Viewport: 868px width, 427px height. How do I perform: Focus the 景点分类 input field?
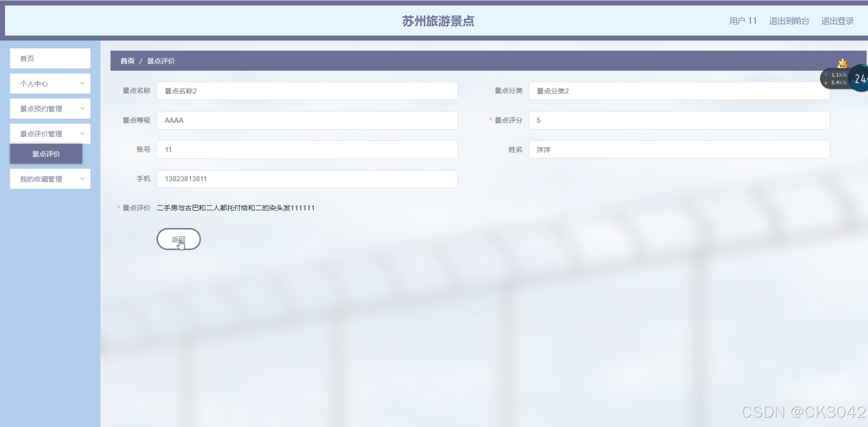(x=679, y=91)
